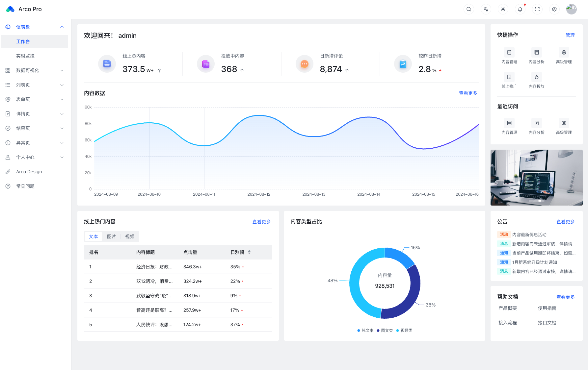Toggle fullscreen mode icon
This screenshot has height=370, width=588.
(x=537, y=9)
